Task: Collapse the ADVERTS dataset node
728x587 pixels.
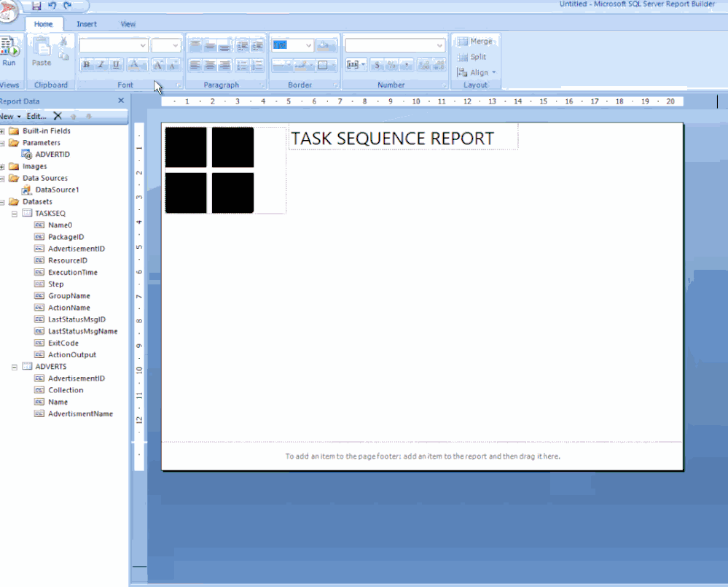Action: click(x=15, y=367)
